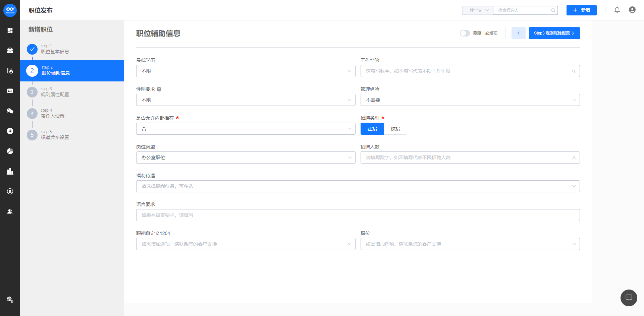Viewport: 644px width, 316px height.
Task: Focus the 语言要求 input field
Action: tap(358, 215)
